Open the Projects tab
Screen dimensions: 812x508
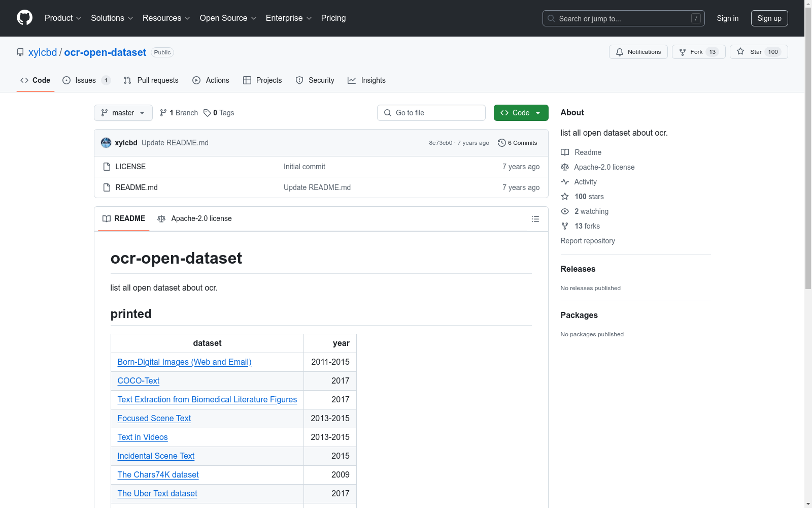262,80
